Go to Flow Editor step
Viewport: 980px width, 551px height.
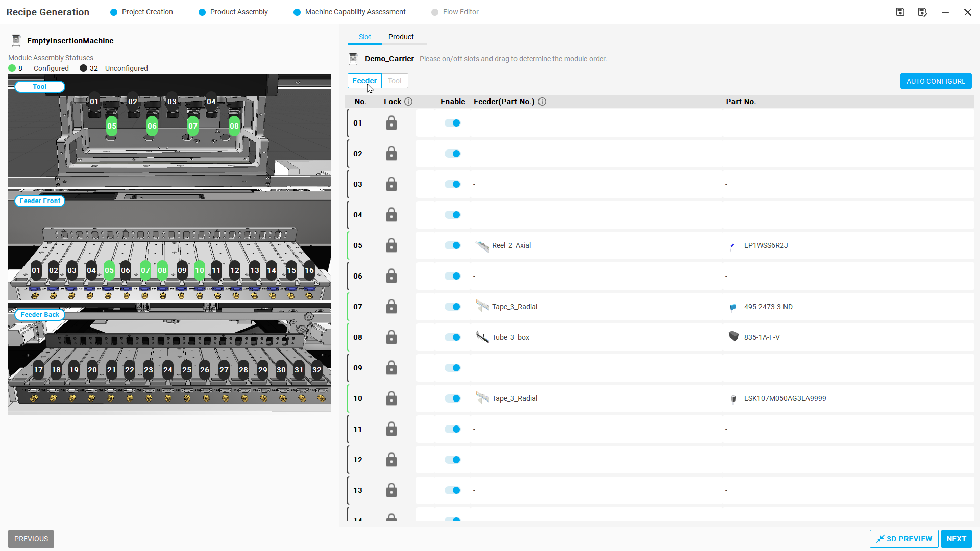[x=455, y=12]
